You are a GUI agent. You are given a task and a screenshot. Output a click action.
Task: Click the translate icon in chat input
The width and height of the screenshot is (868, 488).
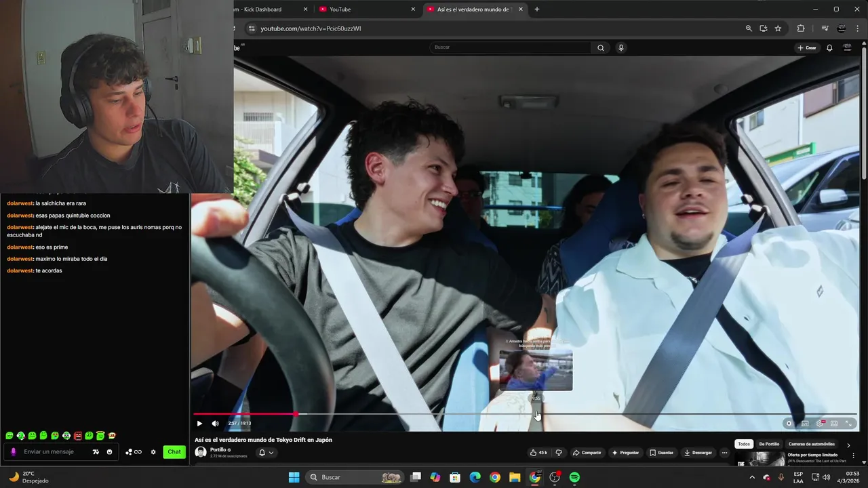pyautogui.click(x=96, y=452)
